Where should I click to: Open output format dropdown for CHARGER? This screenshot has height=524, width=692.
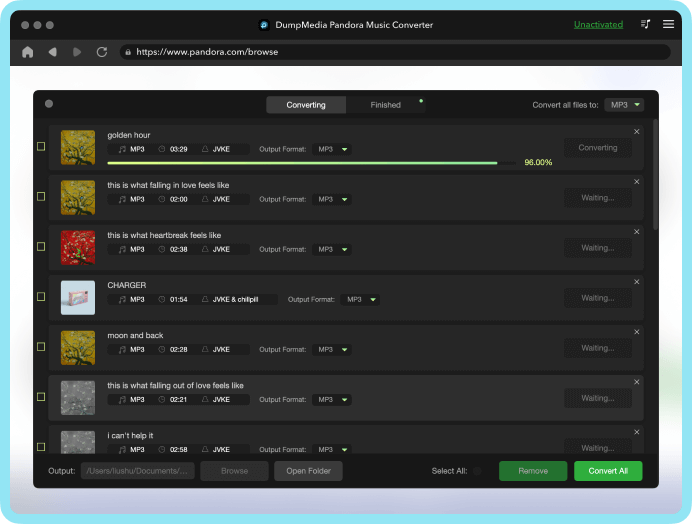[x=360, y=299]
